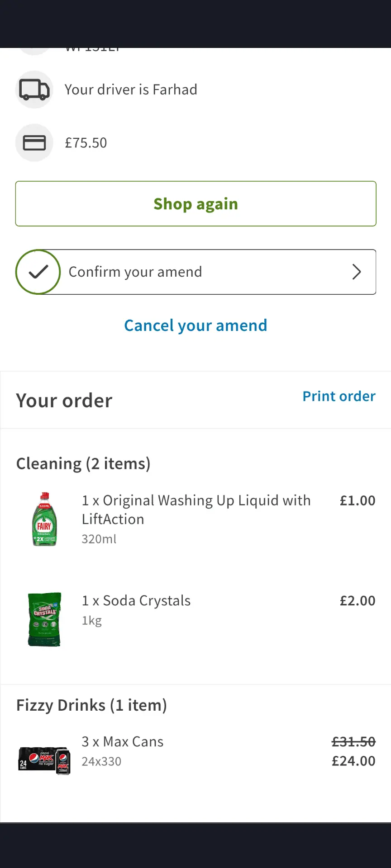This screenshot has height=868, width=391.
Task: Tap the checkmark circle beside Confirm amend
Action: click(38, 272)
